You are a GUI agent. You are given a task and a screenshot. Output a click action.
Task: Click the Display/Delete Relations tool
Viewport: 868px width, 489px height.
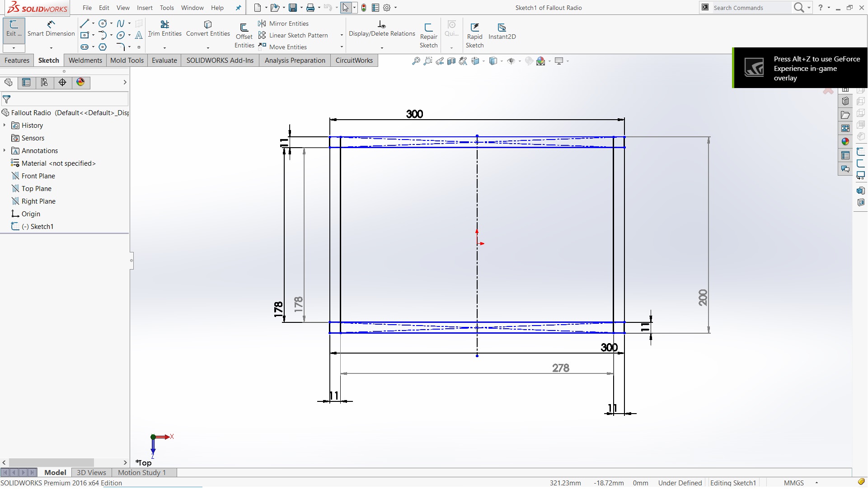pyautogui.click(x=381, y=28)
